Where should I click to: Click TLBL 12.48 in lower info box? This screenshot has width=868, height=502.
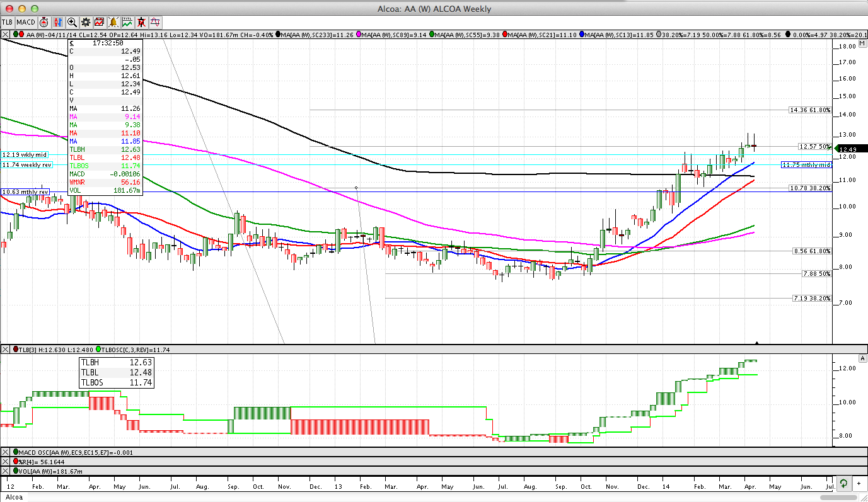116,372
